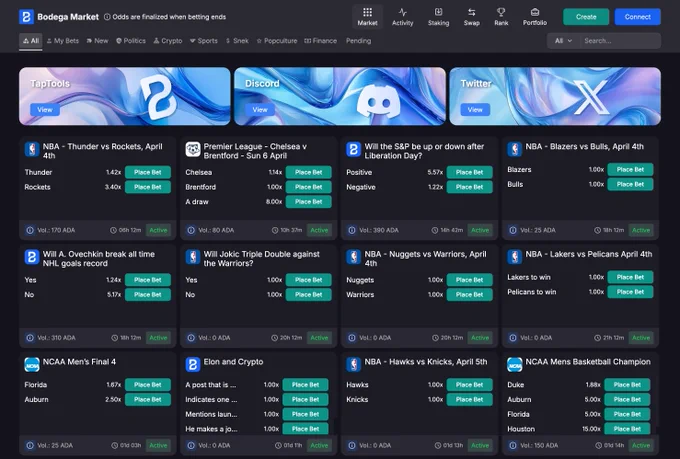This screenshot has height=459, width=680.
Task: Open 'NBA - Lakers vs Pelicans April 4th' title
Action: click(588, 254)
